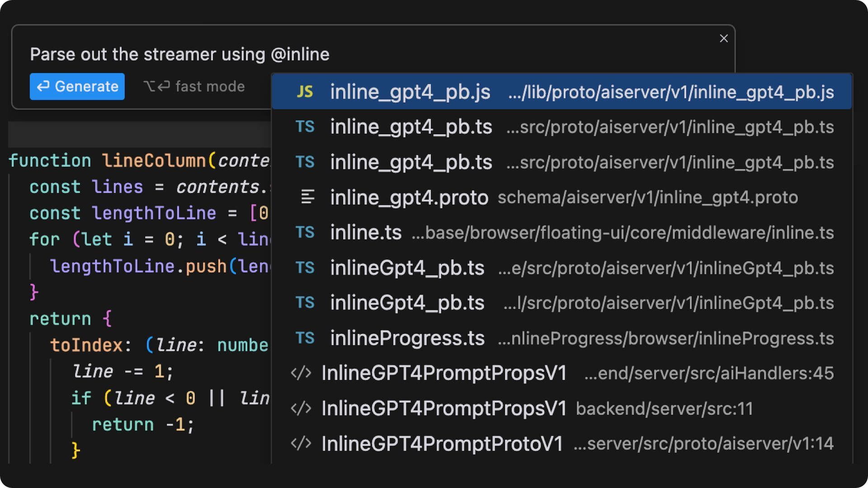Viewport: 868px width, 488px height.
Task: Close the prompt dialog
Action: pos(723,38)
